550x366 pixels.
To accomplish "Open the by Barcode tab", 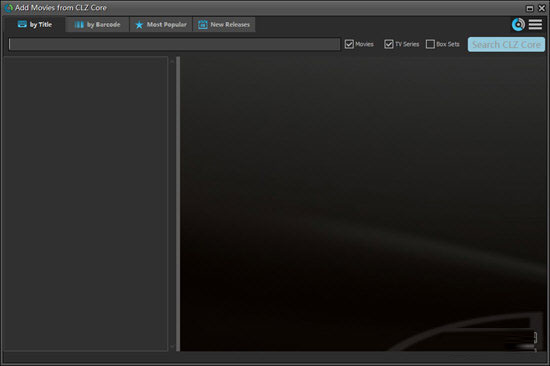I will pos(97,25).
